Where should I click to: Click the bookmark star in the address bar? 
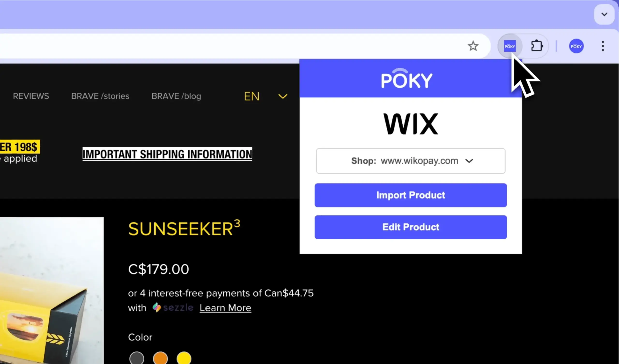(473, 46)
